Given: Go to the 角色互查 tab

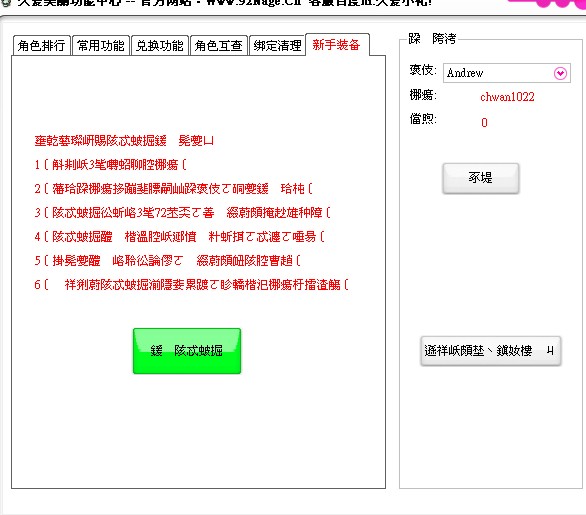Looking at the screenshot, I should click(x=219, y=46).
